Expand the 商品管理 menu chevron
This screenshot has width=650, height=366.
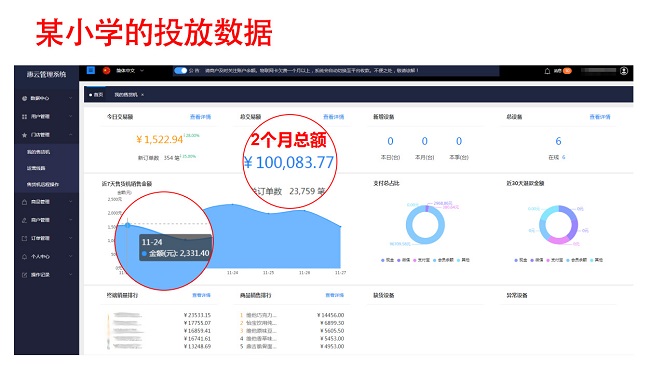click(x=70, y=202)
